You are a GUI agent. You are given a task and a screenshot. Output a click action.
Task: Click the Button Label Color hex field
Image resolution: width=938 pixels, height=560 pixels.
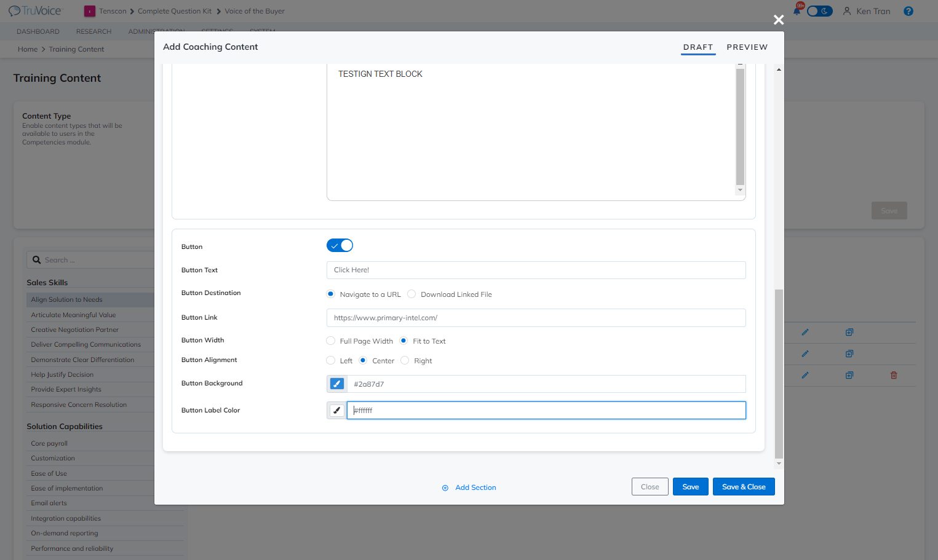pyautogui.click(x=546, y=410)
